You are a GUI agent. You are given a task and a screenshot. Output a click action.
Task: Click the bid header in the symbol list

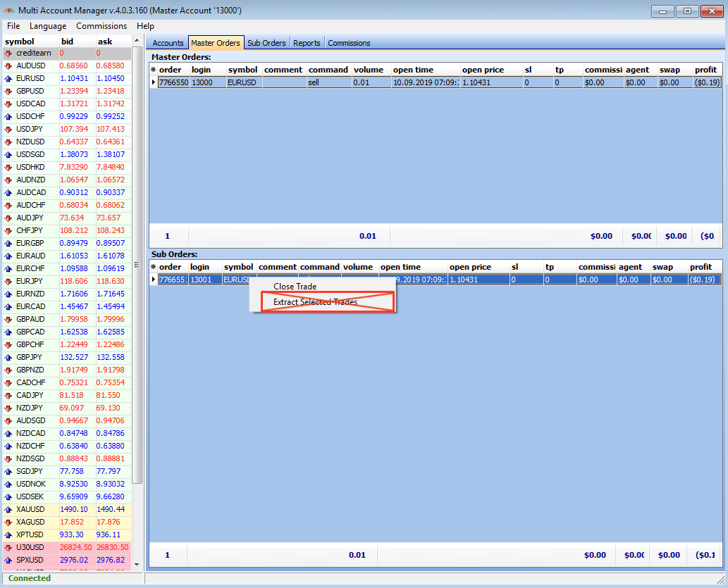(77, 42)
